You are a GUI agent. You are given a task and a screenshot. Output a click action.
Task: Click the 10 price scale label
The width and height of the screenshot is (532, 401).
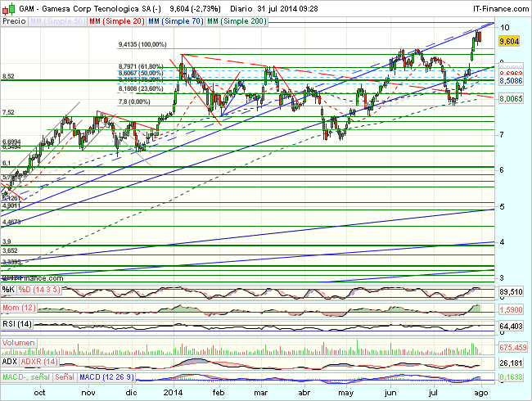(504, 28)
